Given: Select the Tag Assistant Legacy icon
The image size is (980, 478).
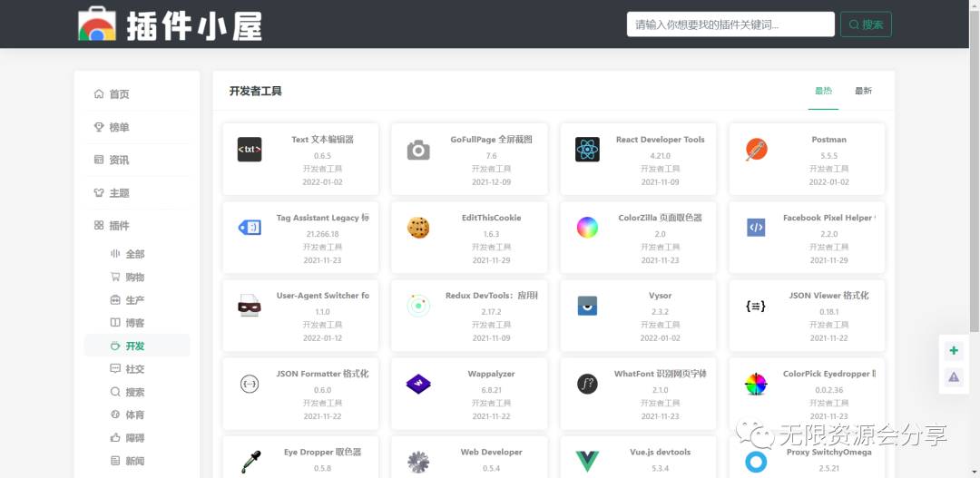Looking at the screenshot, I should click(x=250, y=228).
